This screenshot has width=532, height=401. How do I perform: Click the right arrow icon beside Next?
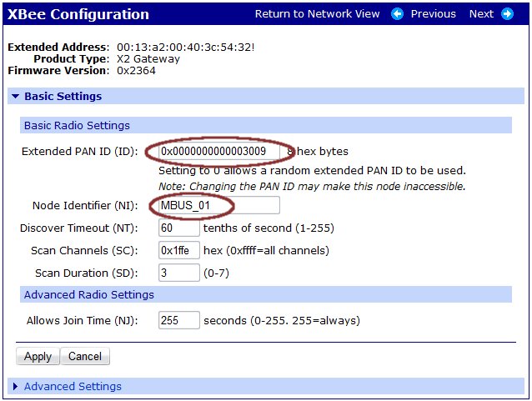pyautogui.click(x=507, y=14)
